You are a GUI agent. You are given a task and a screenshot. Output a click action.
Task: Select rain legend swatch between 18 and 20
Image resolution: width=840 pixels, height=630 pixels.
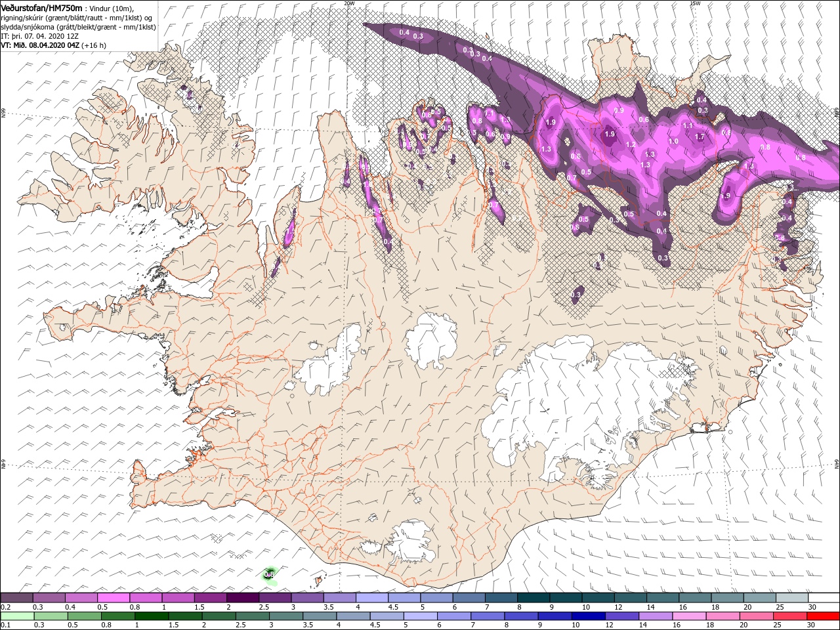pyautogui.click(x=723, y=616)
